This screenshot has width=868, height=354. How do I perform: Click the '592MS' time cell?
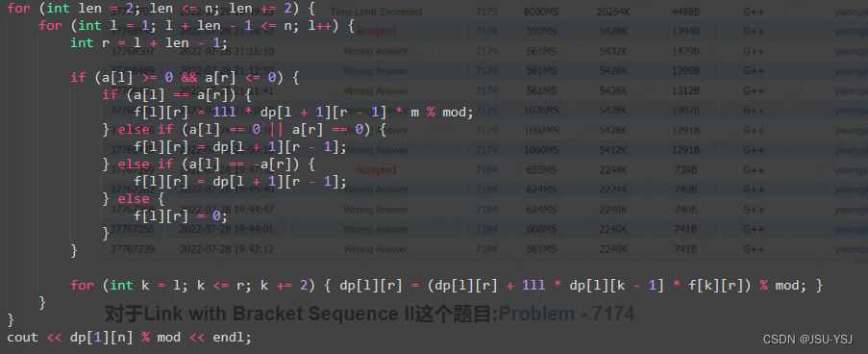pos(542,32)
